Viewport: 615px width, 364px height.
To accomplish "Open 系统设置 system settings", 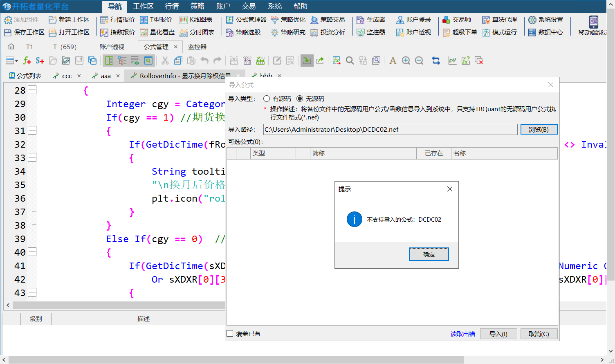I will click(x=546, y=20).
